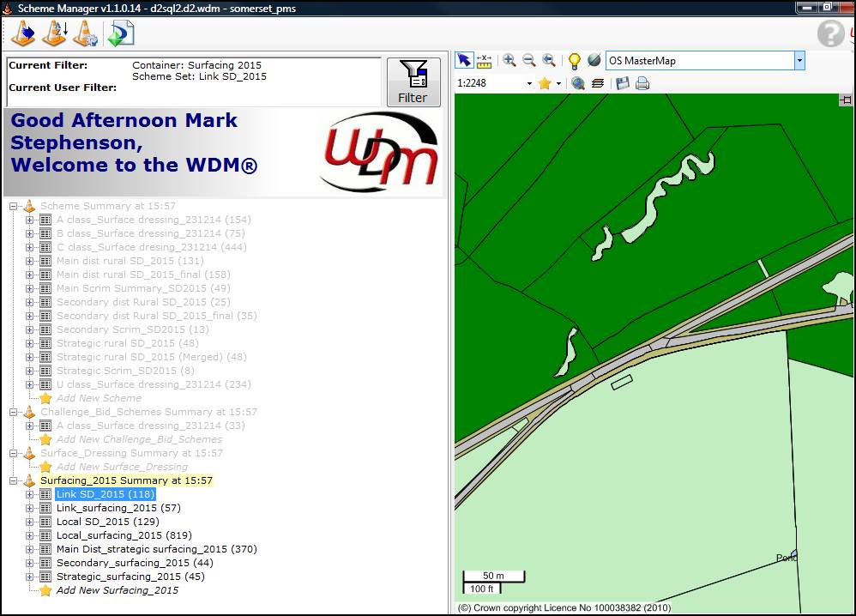Open the 1:2248 map scale dropdown
This screenshot has width=856, height=616.
pyautogui.click(x=529, y=84)
